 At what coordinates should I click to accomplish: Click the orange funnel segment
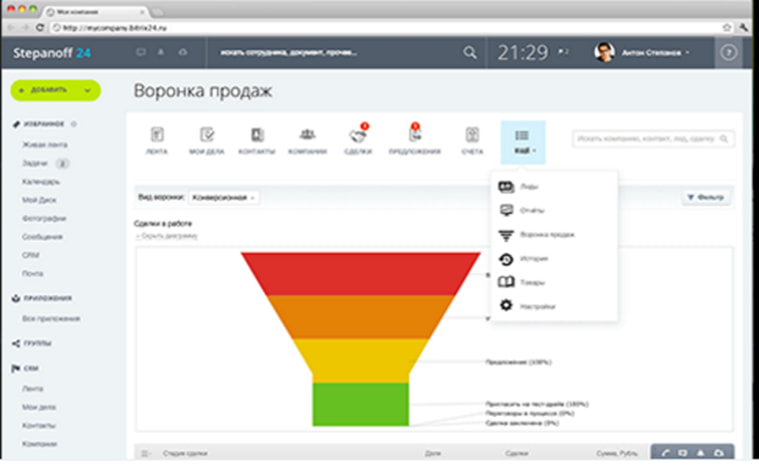(361, 317)
